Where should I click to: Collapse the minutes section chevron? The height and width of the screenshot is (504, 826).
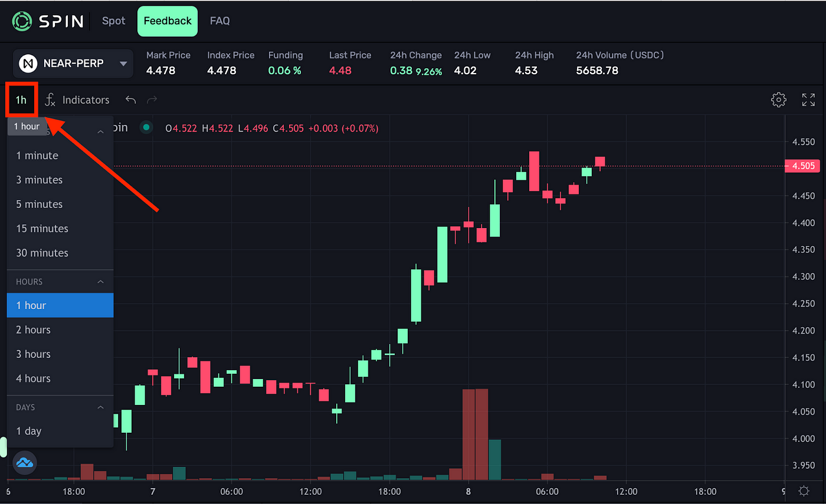tap(100, 132)
